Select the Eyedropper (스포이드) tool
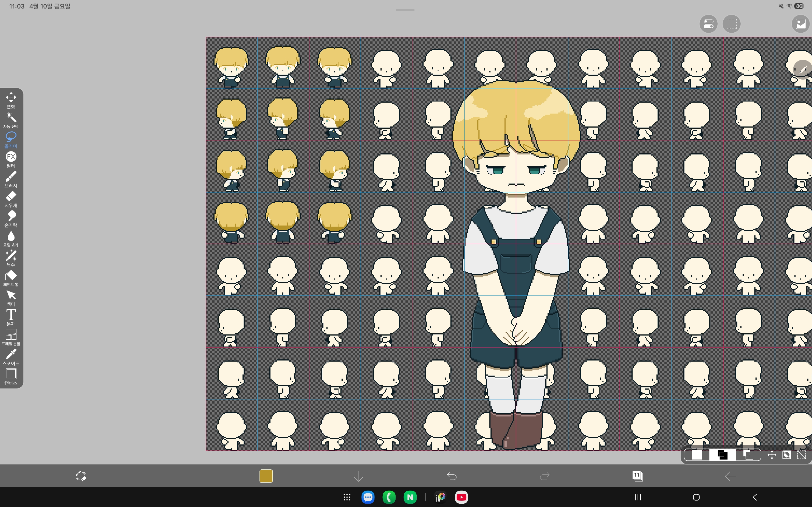Viewport: 812px width, 507px height. (x=11, y=357)
